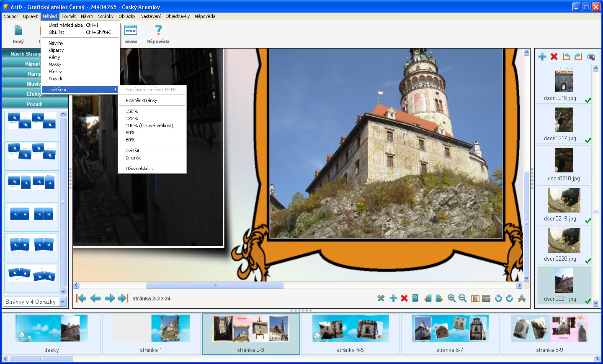The width and height of the screenshot is (603, 364).
Task: Remove image with red X in photo panel
Action: coord(554,56)
